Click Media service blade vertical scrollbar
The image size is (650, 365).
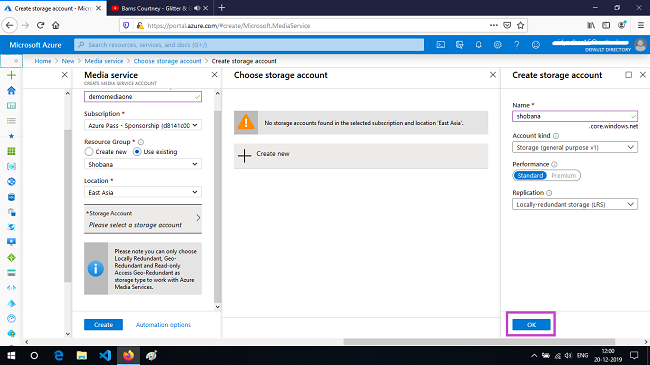(x=217, y=207)
